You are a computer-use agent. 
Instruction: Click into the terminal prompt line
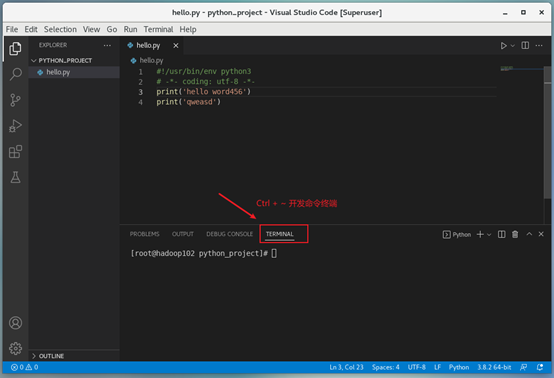coord(204,253)
